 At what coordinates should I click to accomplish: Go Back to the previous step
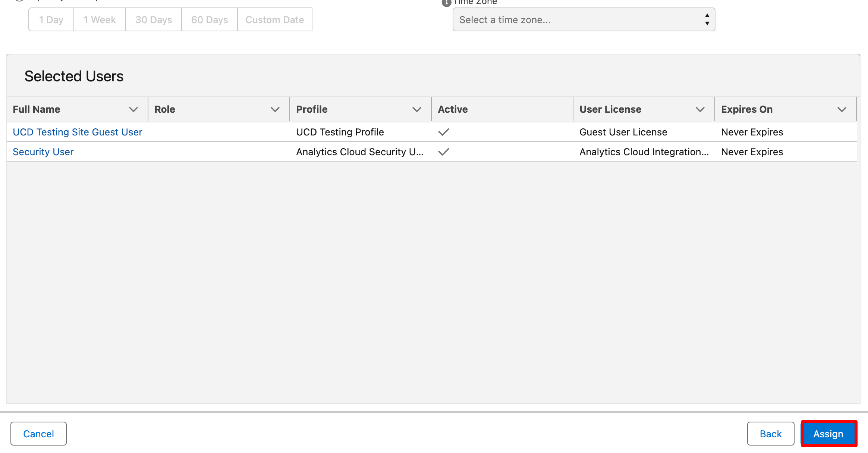(x=770, y=434)
